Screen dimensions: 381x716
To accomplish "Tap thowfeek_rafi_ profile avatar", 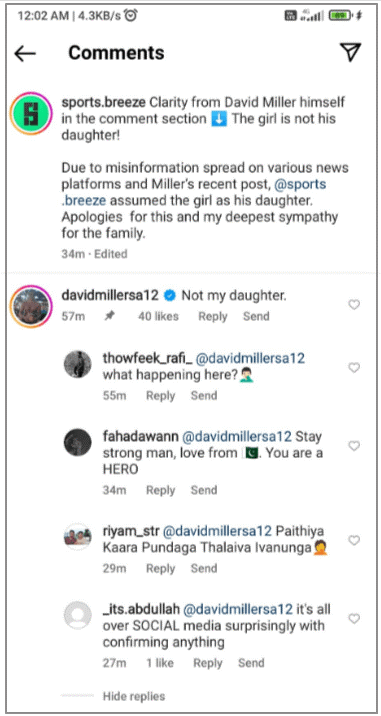I will [x=78, y=364].
